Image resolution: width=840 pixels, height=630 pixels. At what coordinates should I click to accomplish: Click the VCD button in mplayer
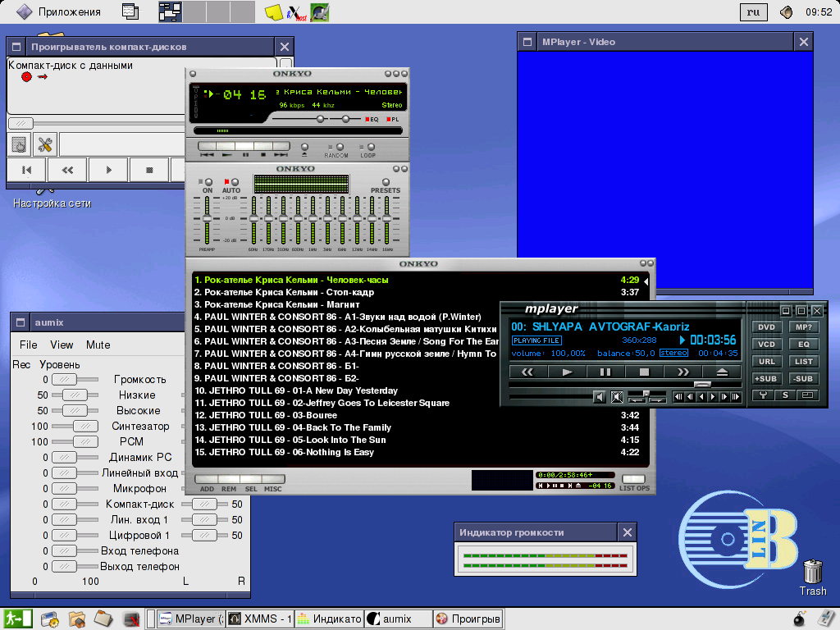click(767, 345)
